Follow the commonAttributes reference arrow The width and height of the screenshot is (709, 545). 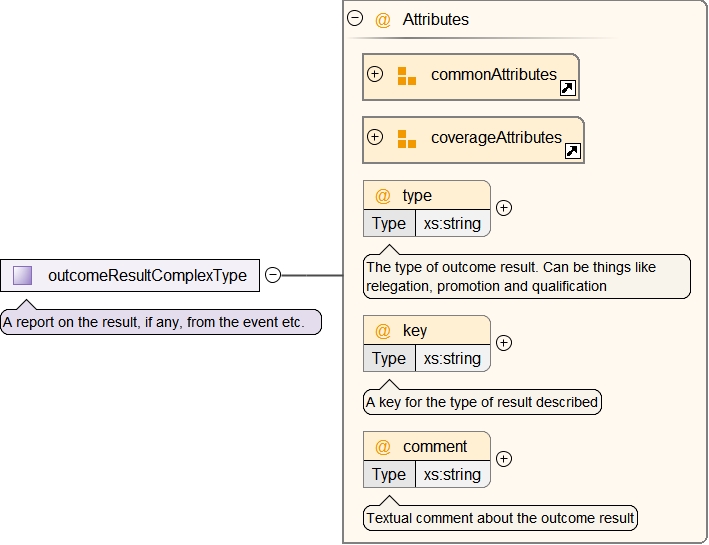pyautogui.click(x=567, y=88)
